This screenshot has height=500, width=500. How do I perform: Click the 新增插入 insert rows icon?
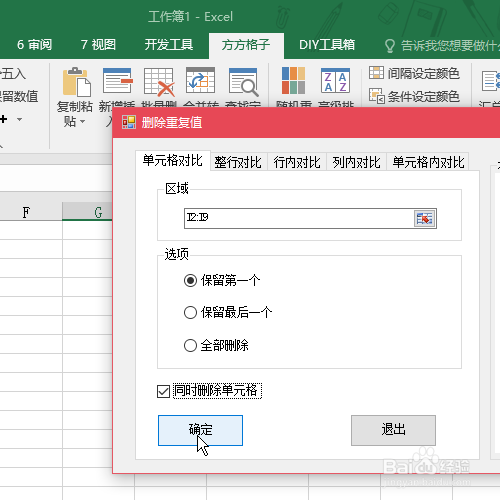tap(117, 81)
